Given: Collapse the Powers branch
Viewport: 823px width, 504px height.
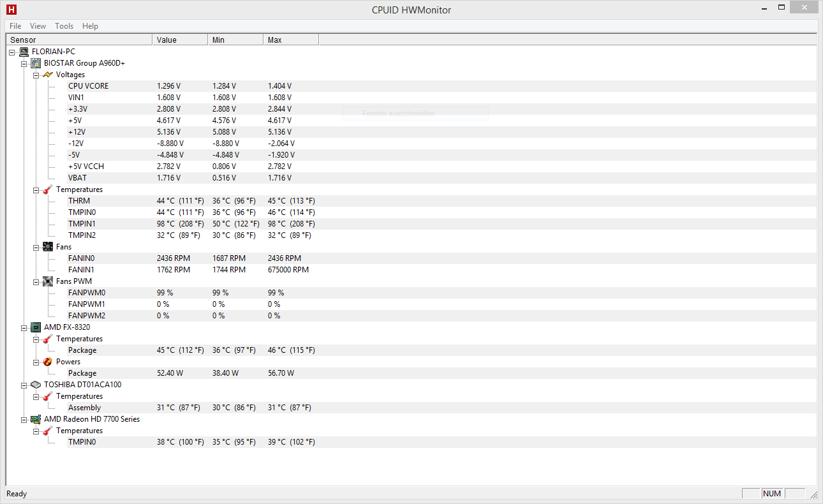Looking at the screenshot, I should tap(36, 362).
